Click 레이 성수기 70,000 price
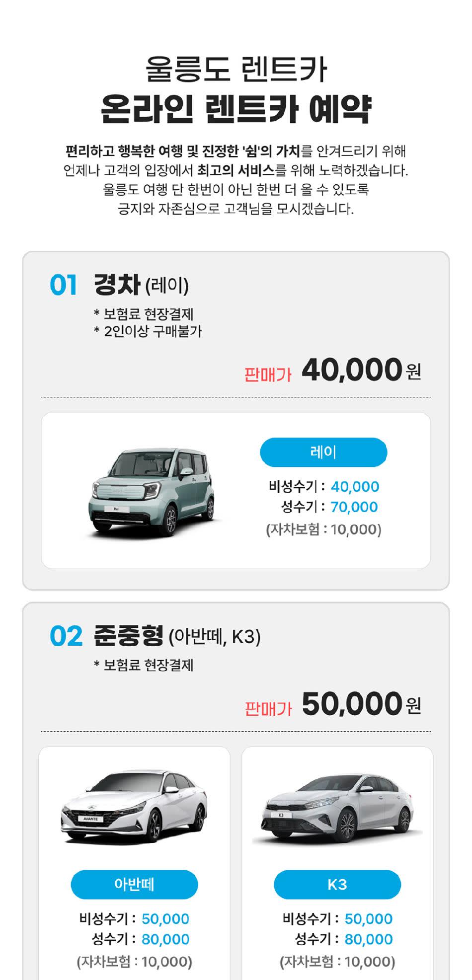 pyautogui.click(x=355, y=507)
